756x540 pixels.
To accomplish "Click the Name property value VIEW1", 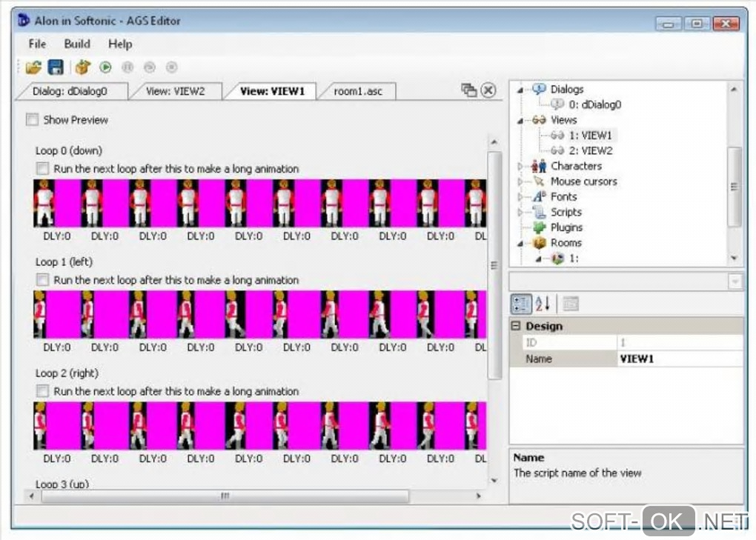I will coord(680,359).
